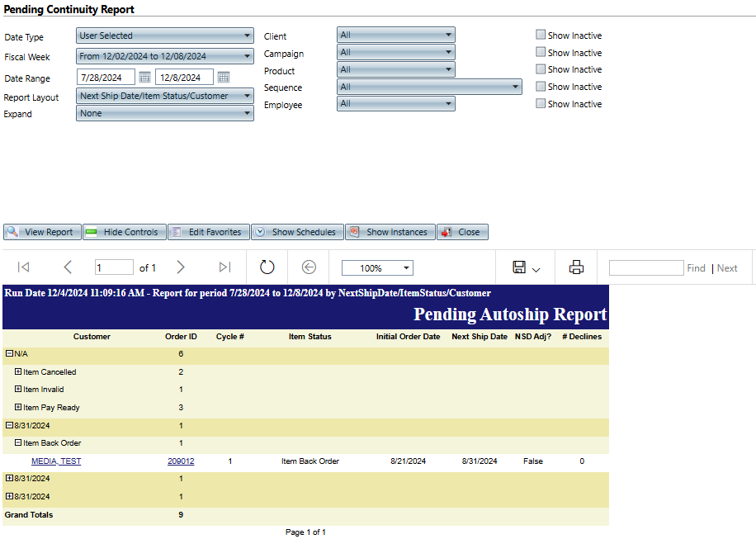Click the current page number field

pyautogui.click(x=114, y=267)
